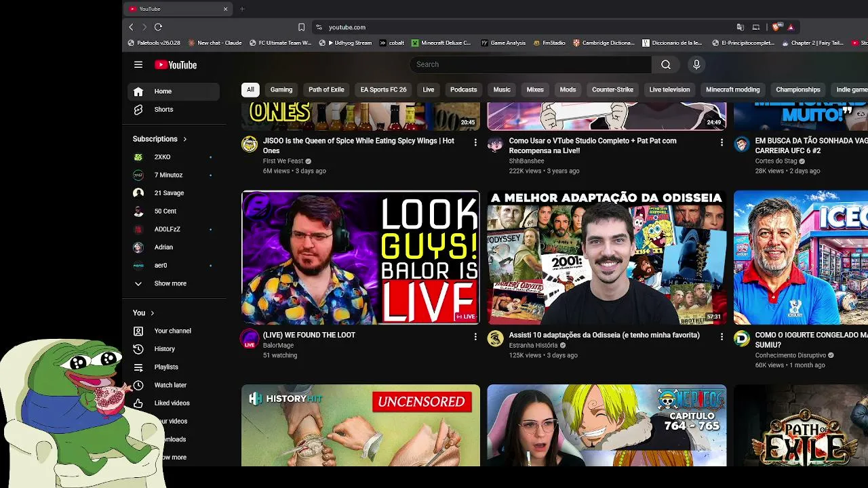Open the One Piece Capitulo 764-765 thumbnail
Viewport: 868px width, 488px height.
[x=607, y=426]
